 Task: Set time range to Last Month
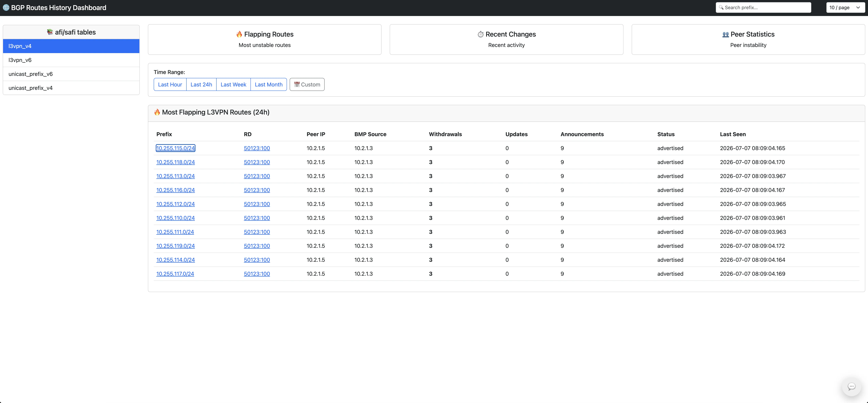[x=269, y=85]
